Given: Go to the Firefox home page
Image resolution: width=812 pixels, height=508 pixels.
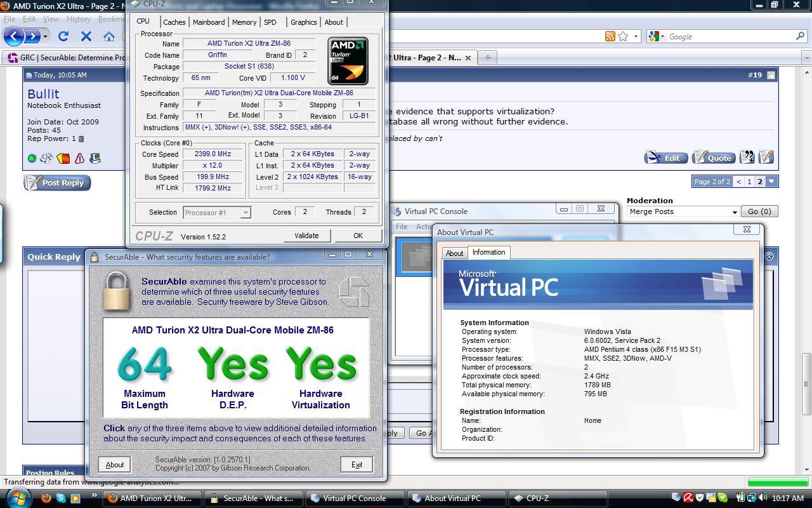Looking at the screenshot, I should [109, 36].
